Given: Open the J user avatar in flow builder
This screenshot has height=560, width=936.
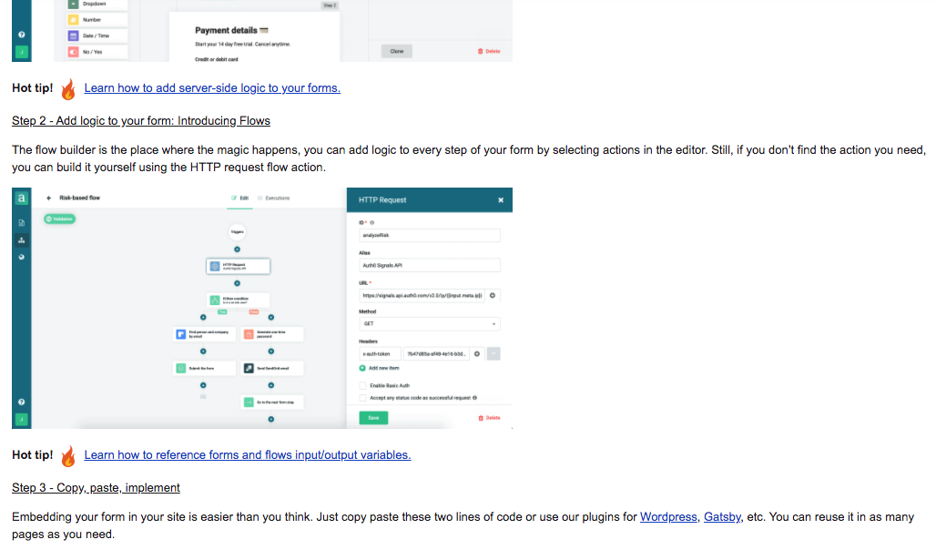Looking at the screenshot, I should [x=22, y=419].
